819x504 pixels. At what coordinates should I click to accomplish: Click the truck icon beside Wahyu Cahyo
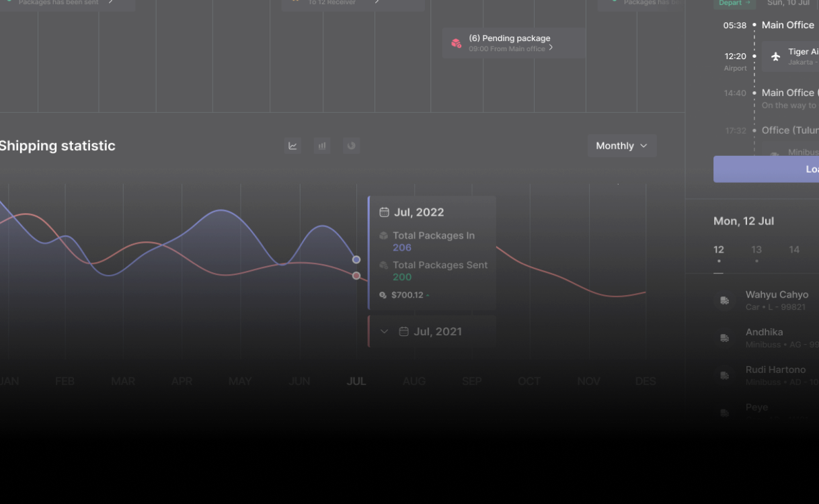(725, 300)
